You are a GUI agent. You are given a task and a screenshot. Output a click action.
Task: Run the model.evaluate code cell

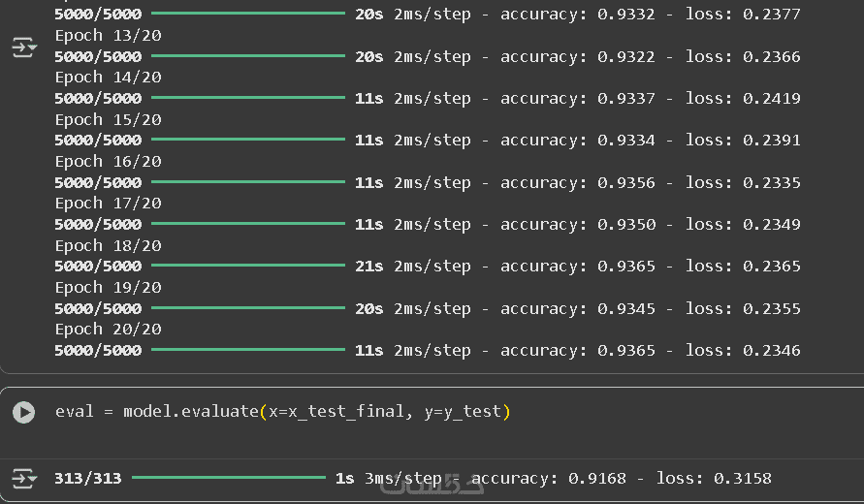click(24, 412)
